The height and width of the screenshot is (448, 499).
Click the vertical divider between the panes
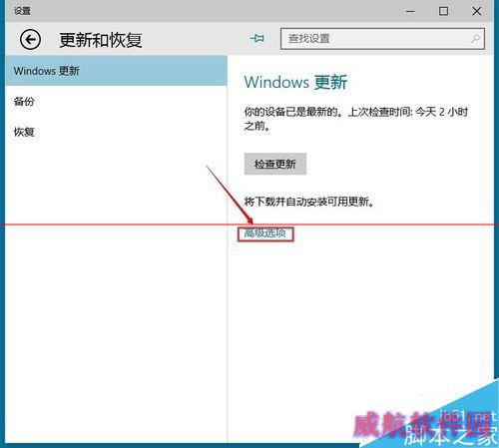click(228, 248)
